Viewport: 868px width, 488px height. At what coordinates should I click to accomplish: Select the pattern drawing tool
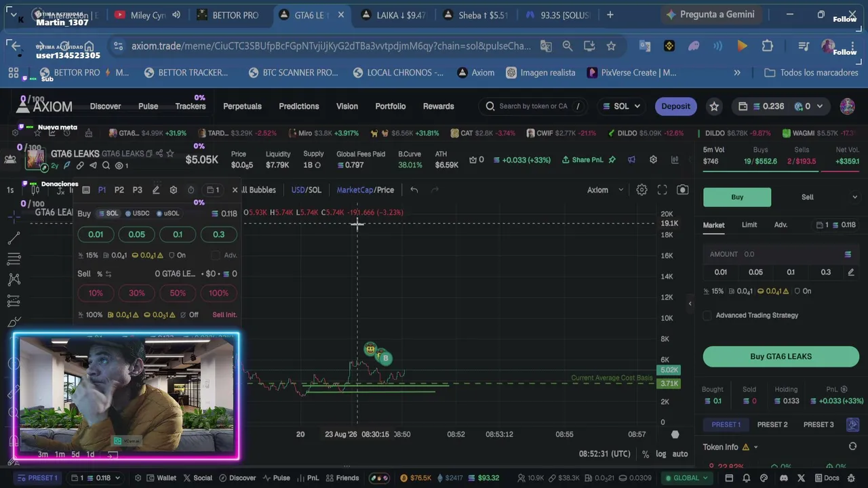[14, 279]
